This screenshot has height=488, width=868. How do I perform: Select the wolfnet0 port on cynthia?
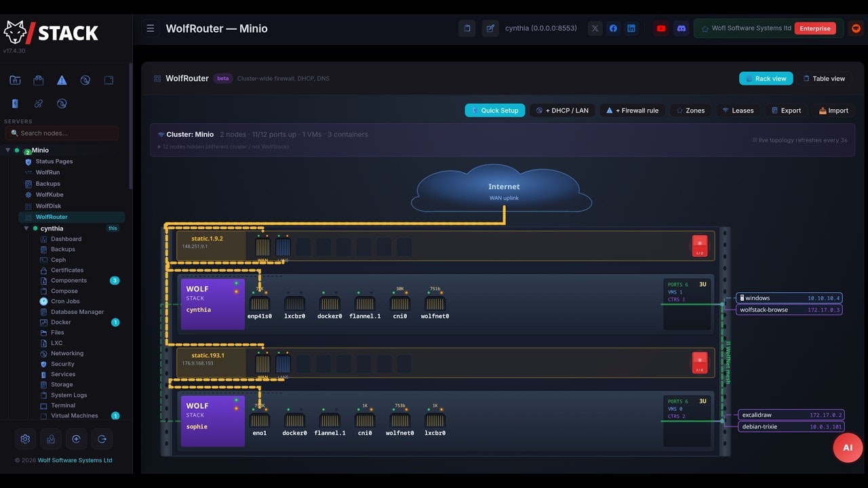tap(435, 304)
